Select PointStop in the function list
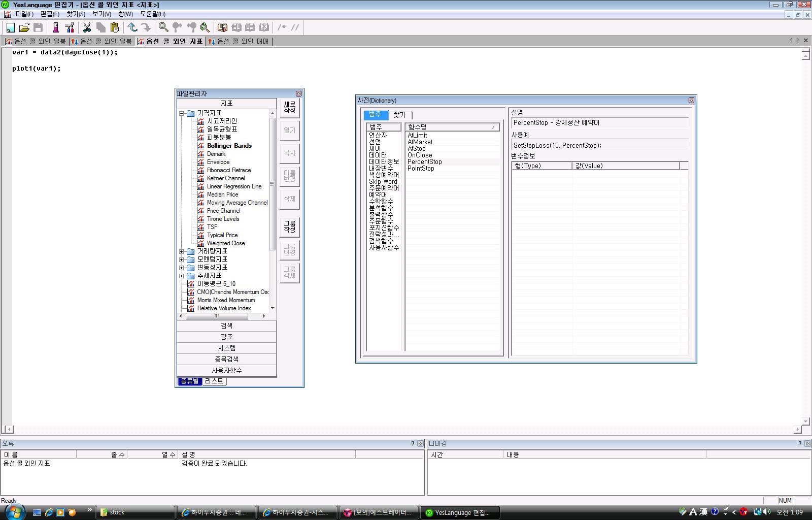 [421, 169]
